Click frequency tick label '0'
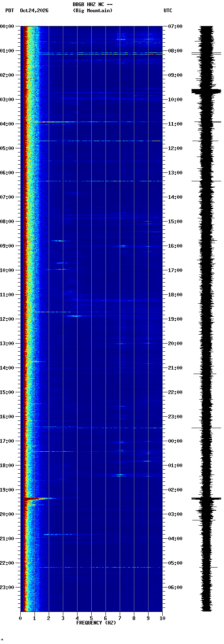The height and width of the screenshot is (644, 224). tap(20, 618)
